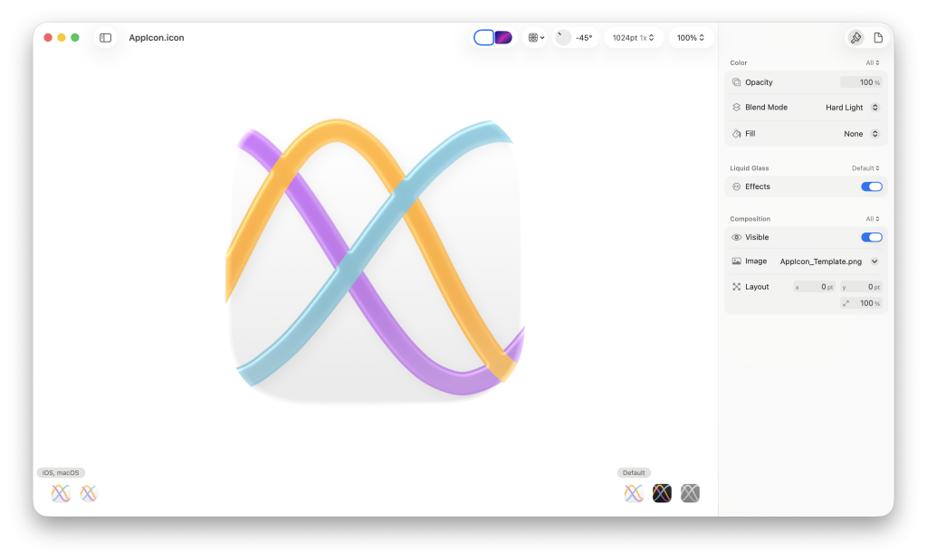Click the Layout scale 100% field
This screenshot has width=927, height=560.
pyautogui.click(x=861, y=303)
